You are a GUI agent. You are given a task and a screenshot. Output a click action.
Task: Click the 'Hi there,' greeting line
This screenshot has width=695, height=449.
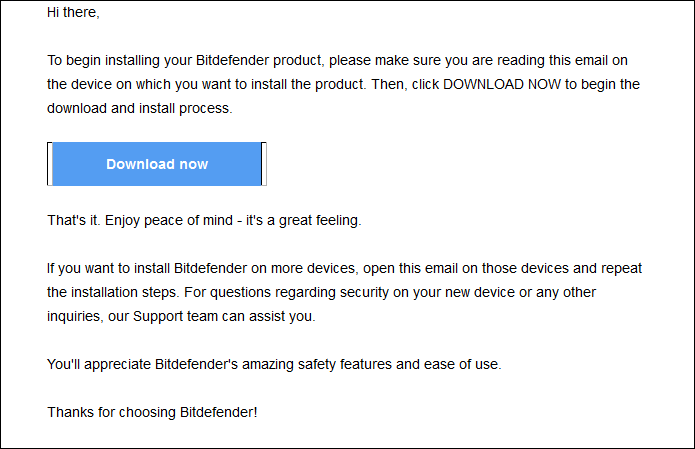click(x=73, y=12)
